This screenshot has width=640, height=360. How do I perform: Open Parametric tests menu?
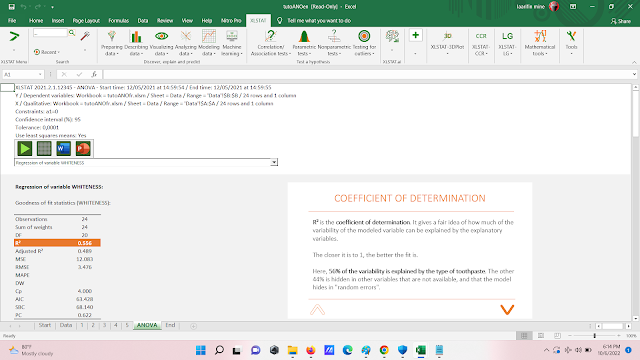point(304,43)
